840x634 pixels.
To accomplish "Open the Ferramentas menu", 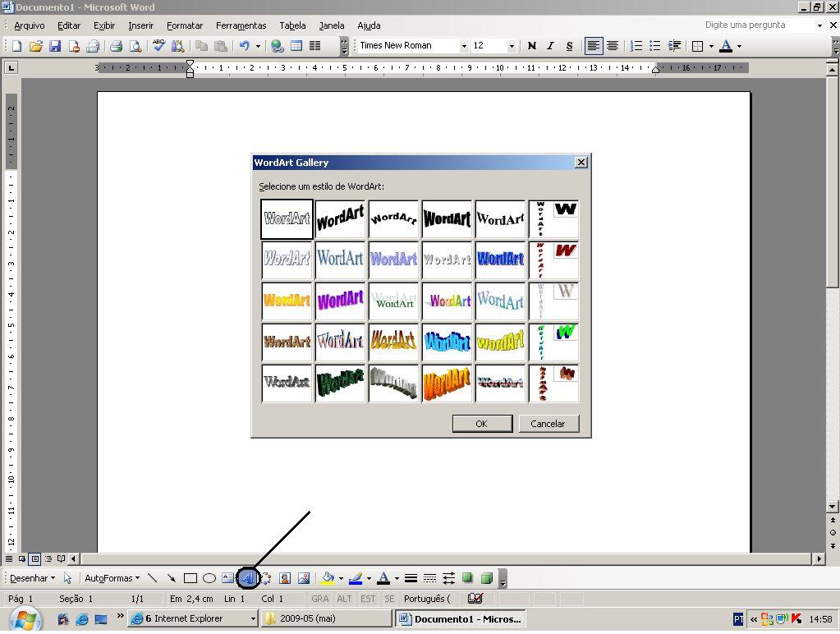I will [241, 25].
